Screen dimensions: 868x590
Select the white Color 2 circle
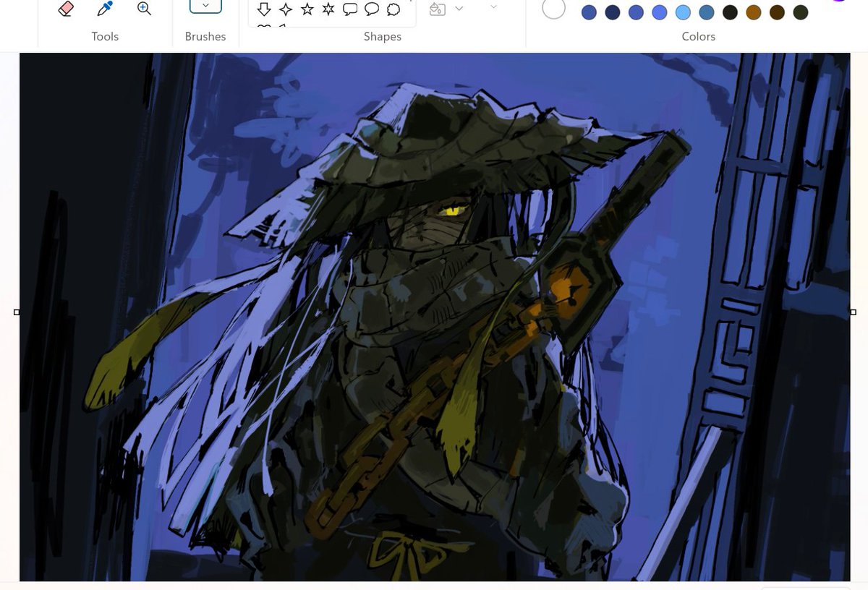point(553,8)
